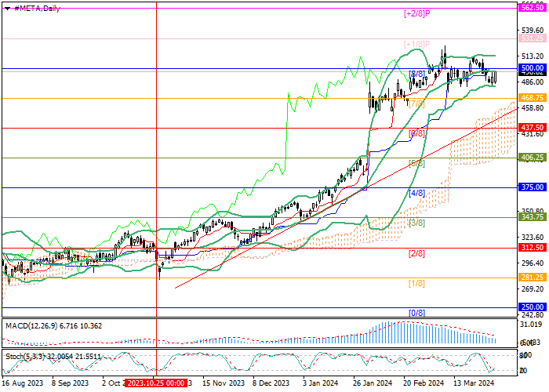Click the 375.00 blue price label
The width and height of the screenshot is (549, 392).
tap(533, 187)
